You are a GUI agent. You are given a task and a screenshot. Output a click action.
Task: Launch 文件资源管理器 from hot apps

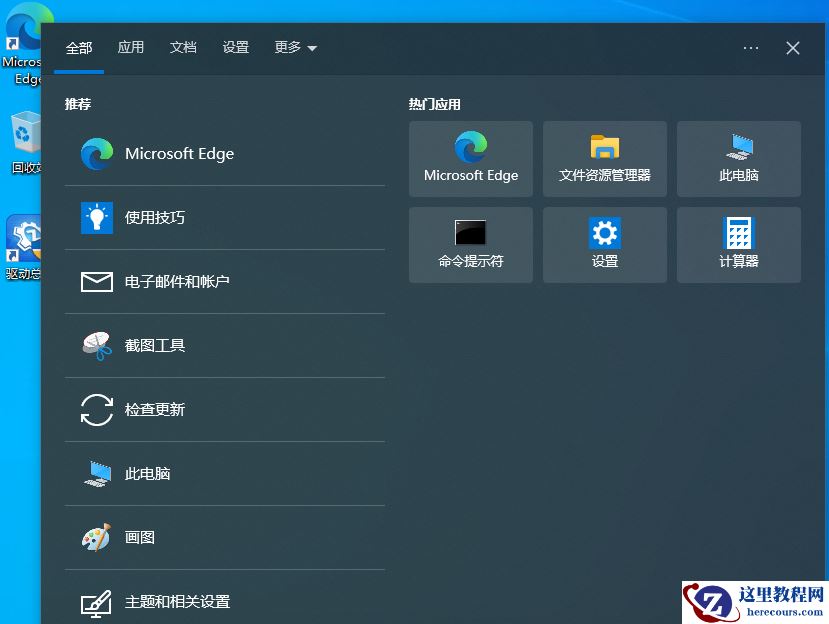click(604, 158)
